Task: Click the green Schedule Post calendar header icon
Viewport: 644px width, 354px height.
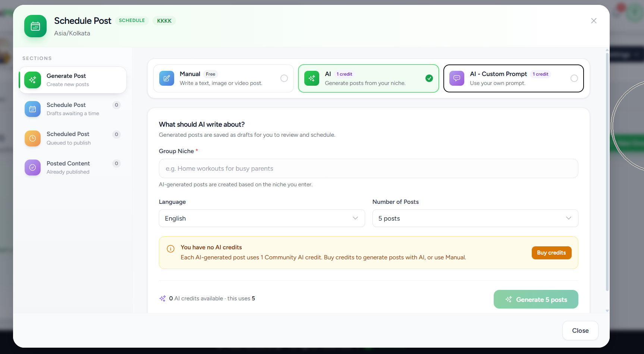Action: (35, 26)
